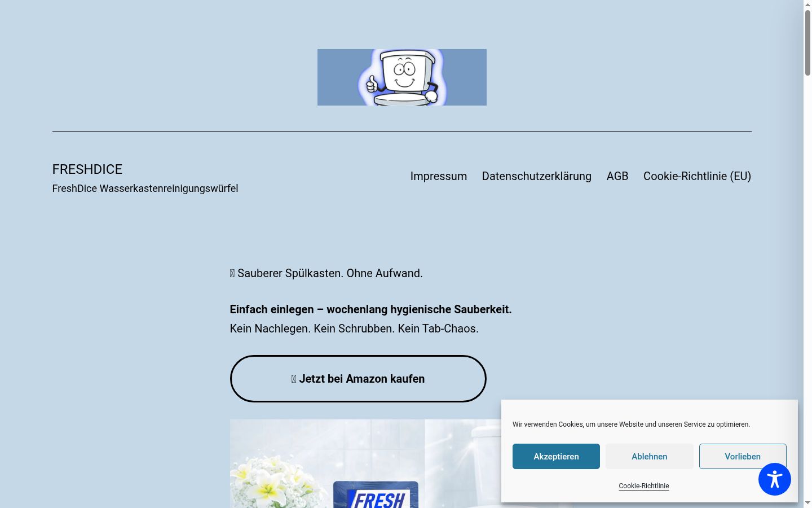Click the scrollbar up arrow
The width and height of the screenshot is (812, 508).
(x=807, y=5)
